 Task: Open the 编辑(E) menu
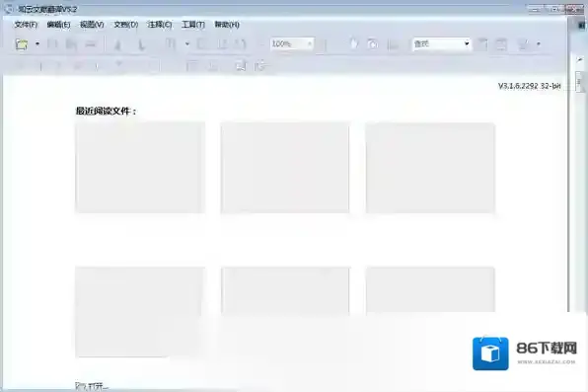[x=58, y=25]
